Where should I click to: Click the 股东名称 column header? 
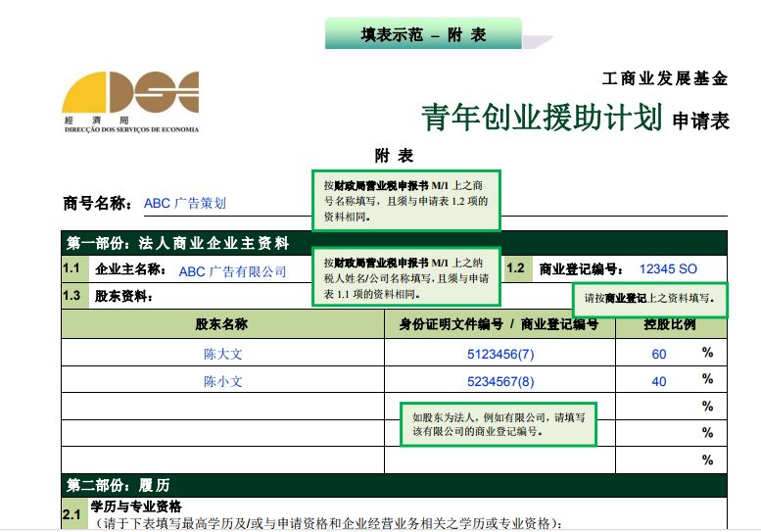(x=221, y=324)
